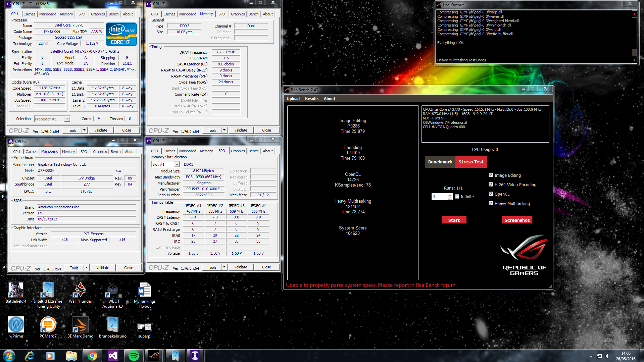Open Intel Extreme Tuning Utility shortcut
Viewport: 644px width, 362px height.
[48, 295]
